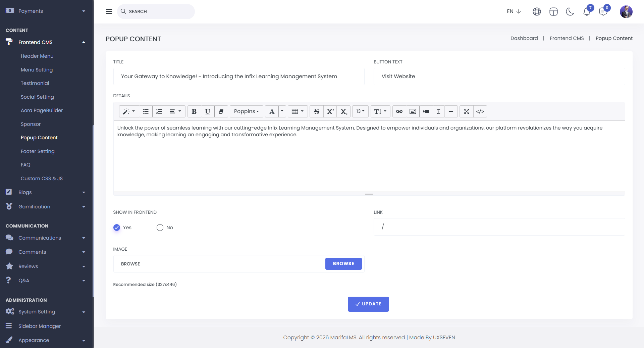Click the blue Browse button
This screenshot has width=644, height=348.
[343, 264]
